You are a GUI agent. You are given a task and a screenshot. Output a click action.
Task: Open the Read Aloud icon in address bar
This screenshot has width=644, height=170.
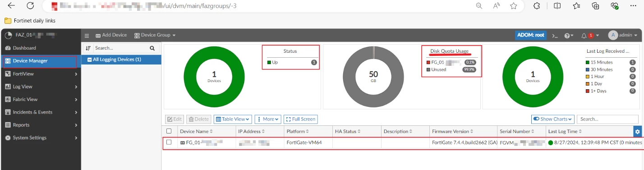[x=497, y=6]
